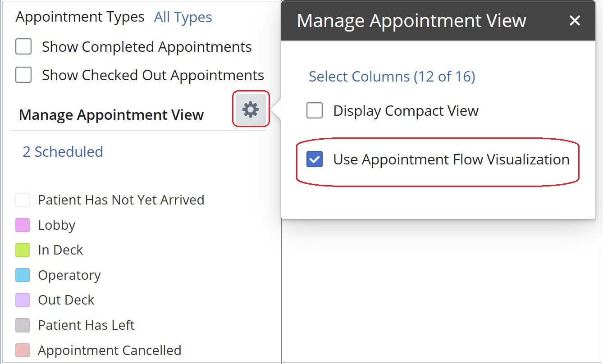
Task: Click the In Deck status label
Action: coord(61,250)
